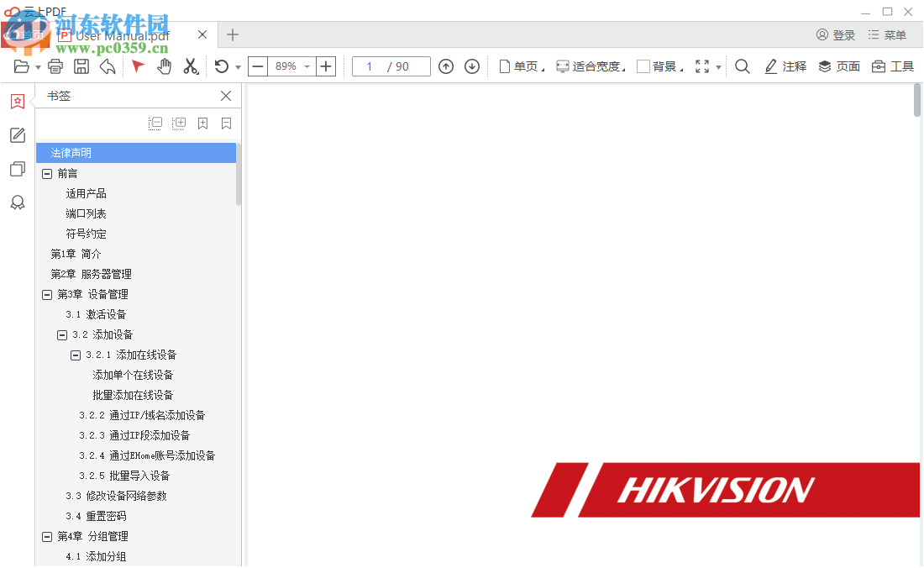Add a new bookmark icon
Viewport: 924px width, 568px height.
[x=202, y=124]
